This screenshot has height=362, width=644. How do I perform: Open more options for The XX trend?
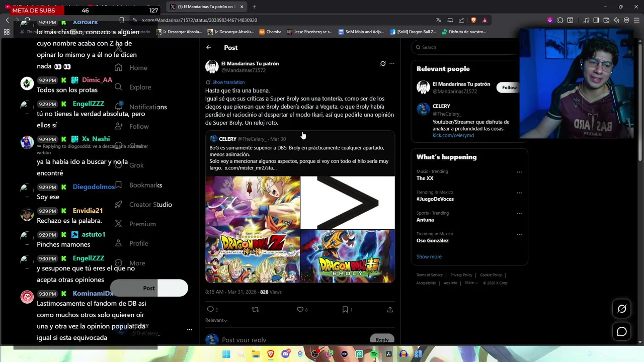pyautogui.click(x=519, y=172)
